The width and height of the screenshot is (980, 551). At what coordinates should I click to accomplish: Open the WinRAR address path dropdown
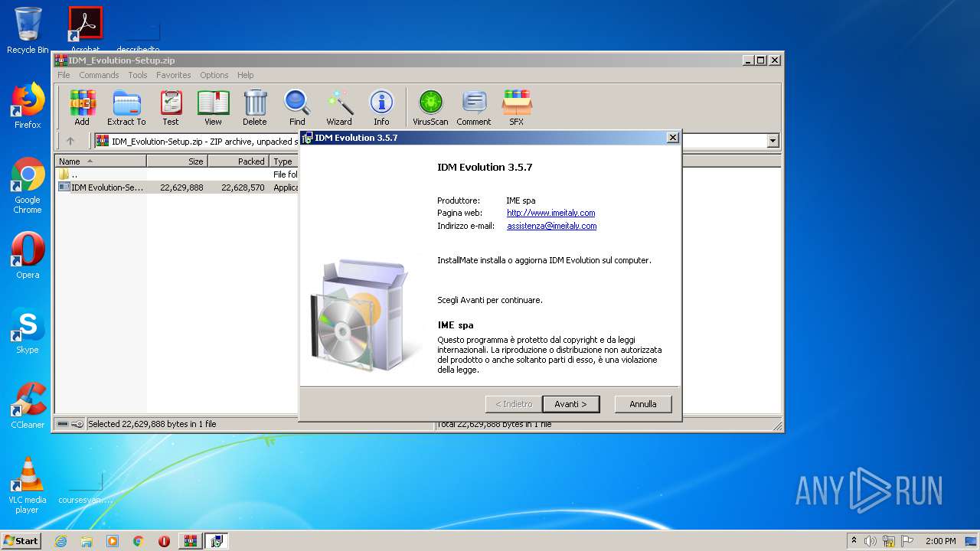click(773, 141)
